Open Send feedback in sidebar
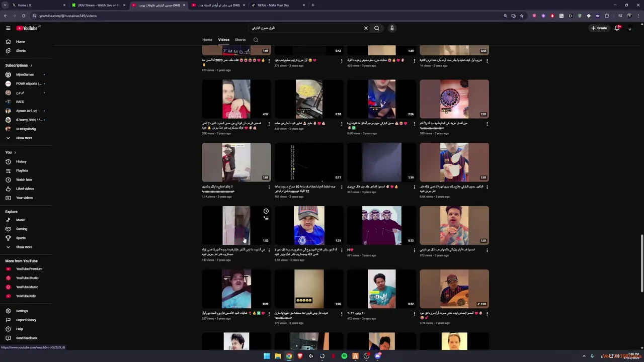Image resolution: width=644 pixels, height=362 pixels. click(27, 338)
